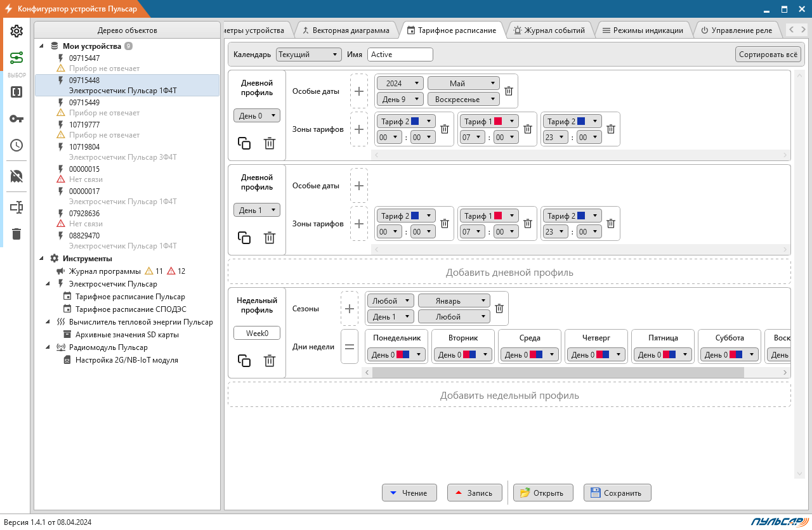Collapse the Мои устройства tree node
The width and height of the screenshot is (812, 530).
pyautogui.click(x=42, y=46)
